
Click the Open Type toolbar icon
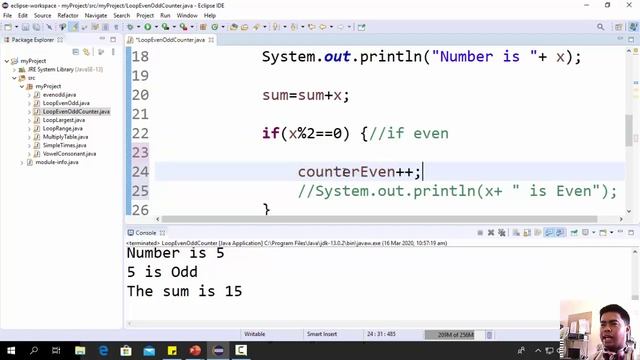pos(234,27)
